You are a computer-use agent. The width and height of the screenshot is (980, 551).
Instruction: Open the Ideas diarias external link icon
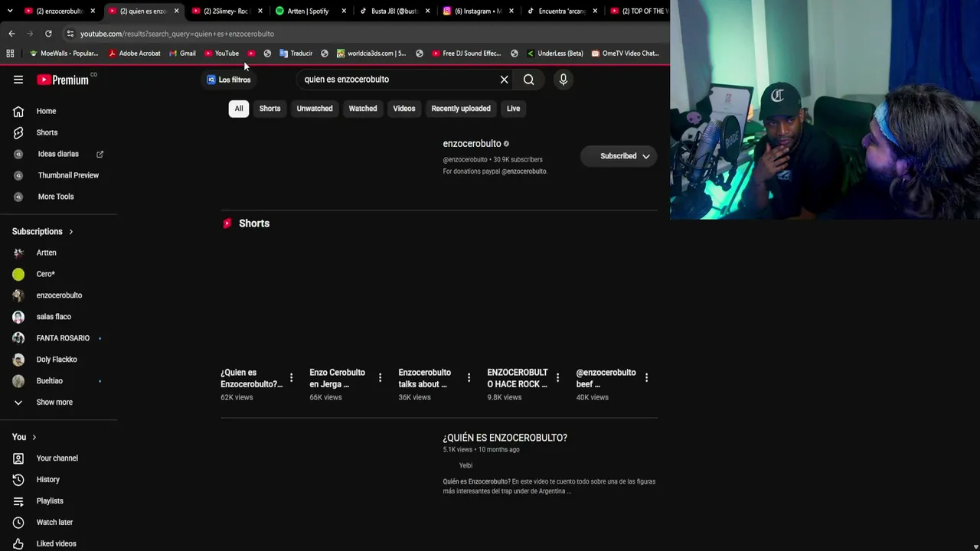point(100,154)
